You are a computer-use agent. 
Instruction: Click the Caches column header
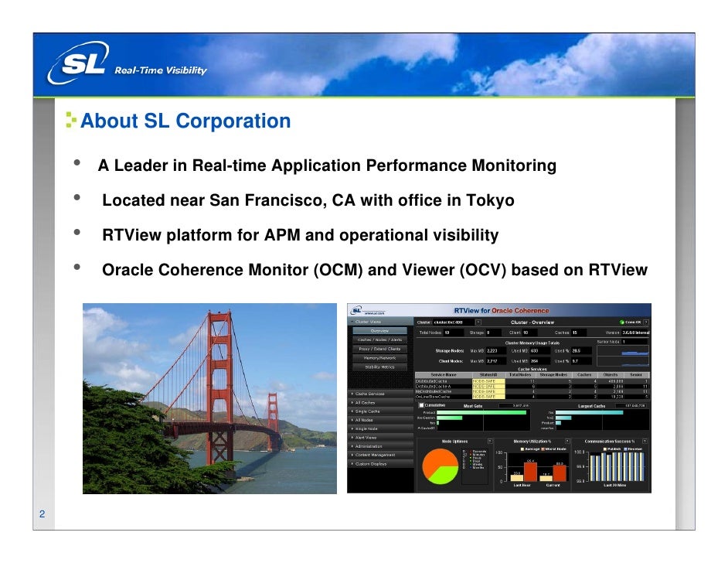point(584,374)
